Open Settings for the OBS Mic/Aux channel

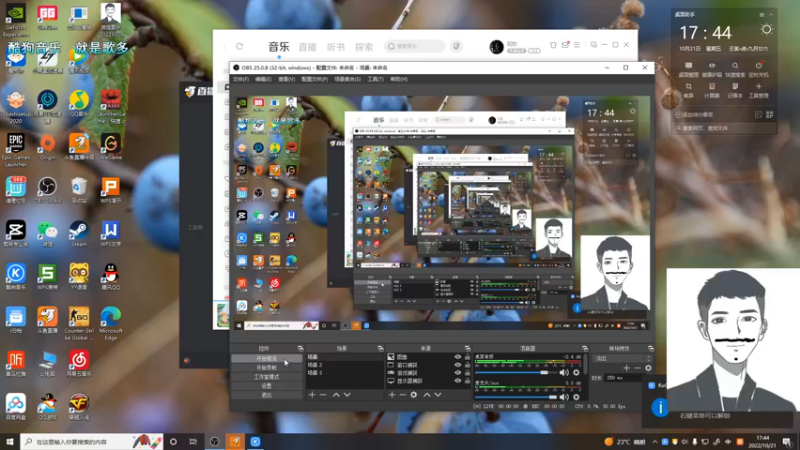[576, 396]
